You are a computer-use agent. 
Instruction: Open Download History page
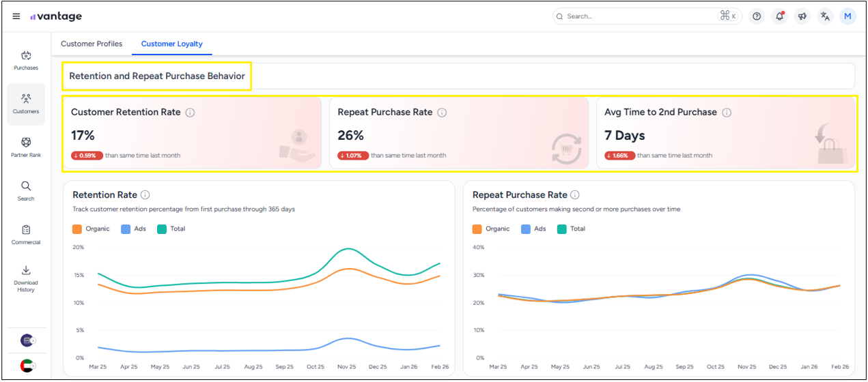tap(26, 278)
